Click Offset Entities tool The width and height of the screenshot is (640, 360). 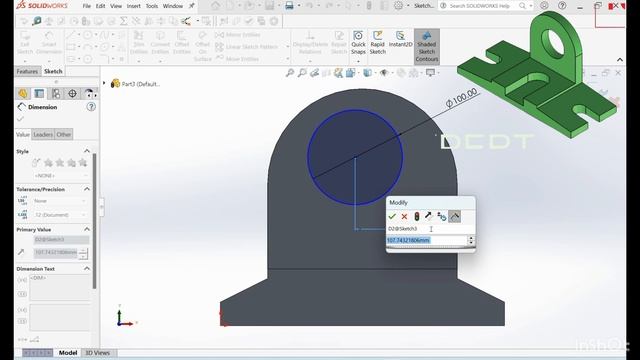point(182,43)
